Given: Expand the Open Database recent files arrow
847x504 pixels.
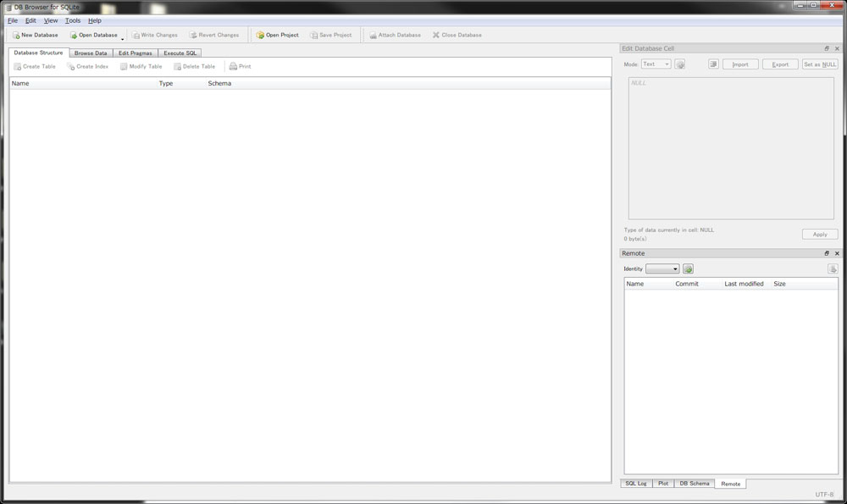Looking at the screenshot, I should tap(123, 39).
